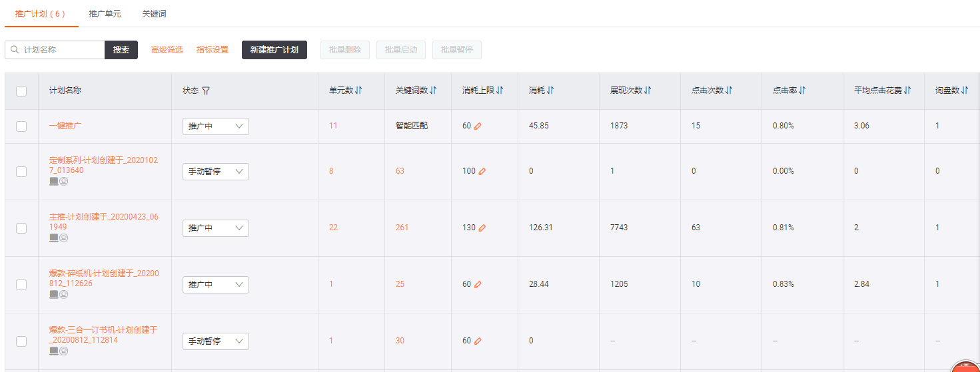Screen dimensions: 980x372
Task: Open 高级筛选 advanced filter link
Action: (x=167, y=50)
